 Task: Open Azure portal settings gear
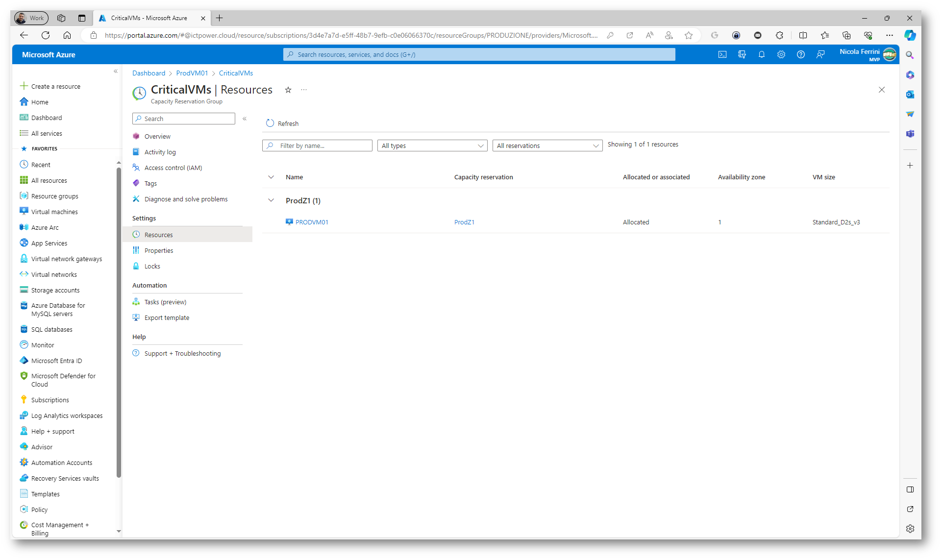coord(781,54)
